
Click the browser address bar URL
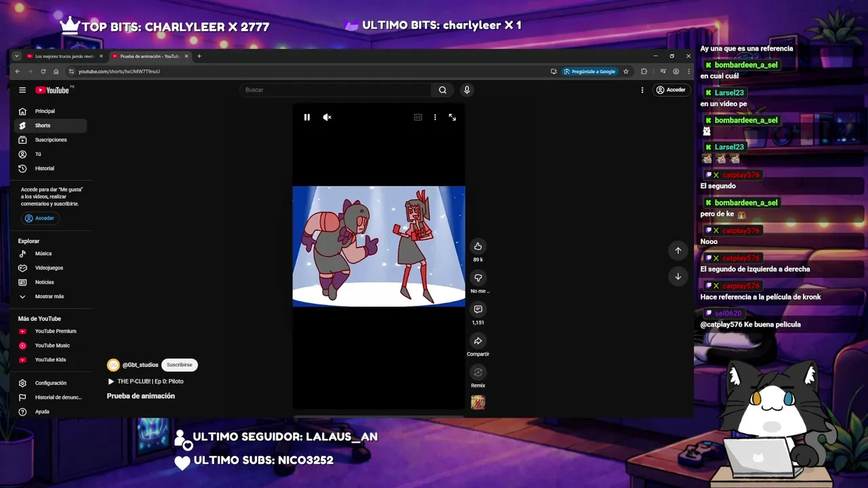tap(119, 71)
